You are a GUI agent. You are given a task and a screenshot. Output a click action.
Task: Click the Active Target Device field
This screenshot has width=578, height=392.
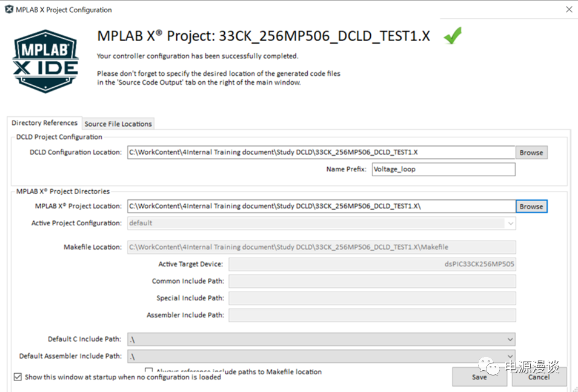pos(372,264)
